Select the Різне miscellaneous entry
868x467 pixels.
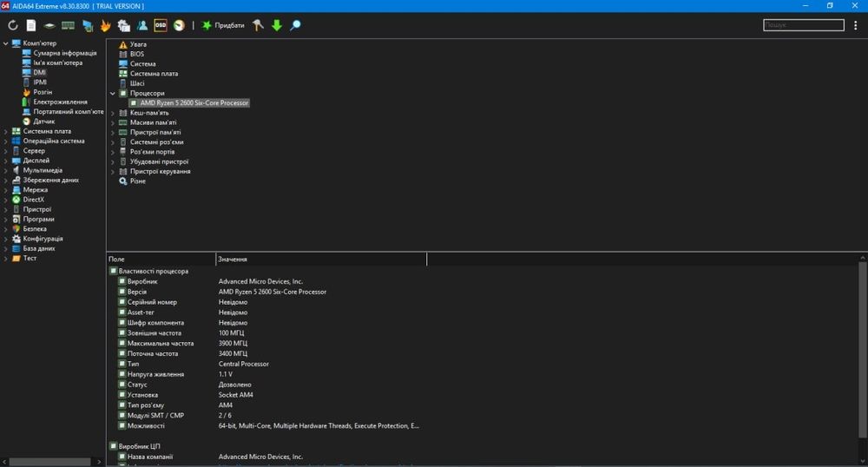pos(137,181)
